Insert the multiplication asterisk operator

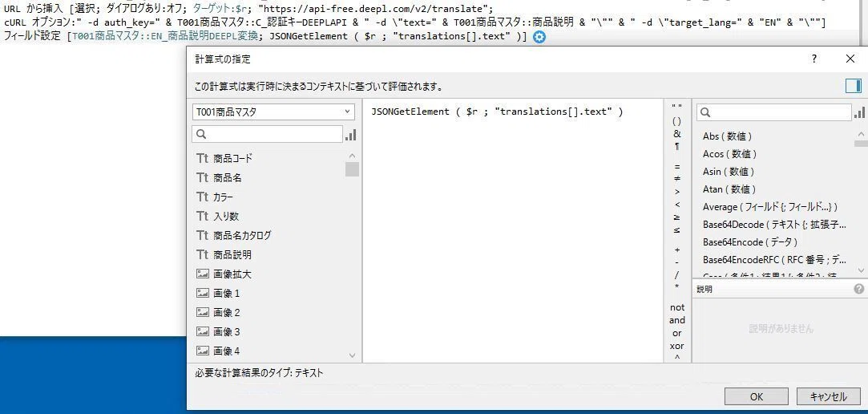[677, 288]
